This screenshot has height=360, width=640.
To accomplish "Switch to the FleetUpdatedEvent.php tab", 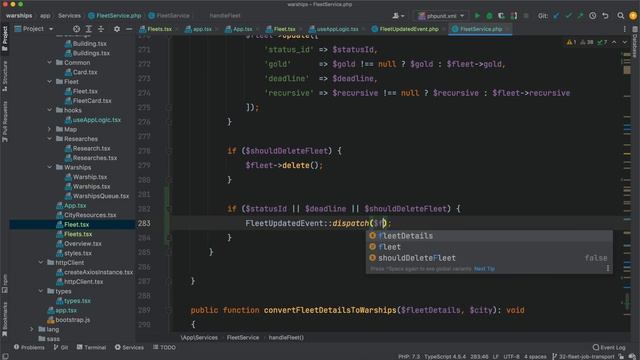I will pos(409,29).
